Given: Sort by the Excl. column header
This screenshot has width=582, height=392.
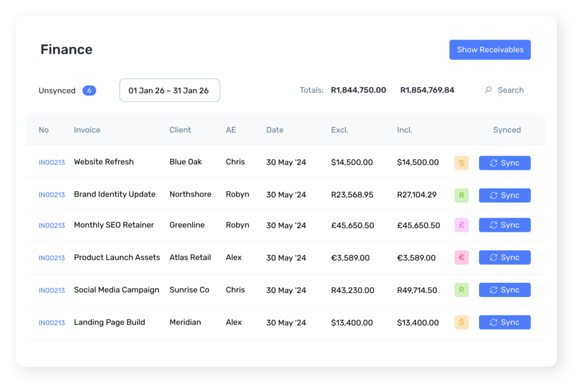Looking at the screenshot, I should point(340,130).
